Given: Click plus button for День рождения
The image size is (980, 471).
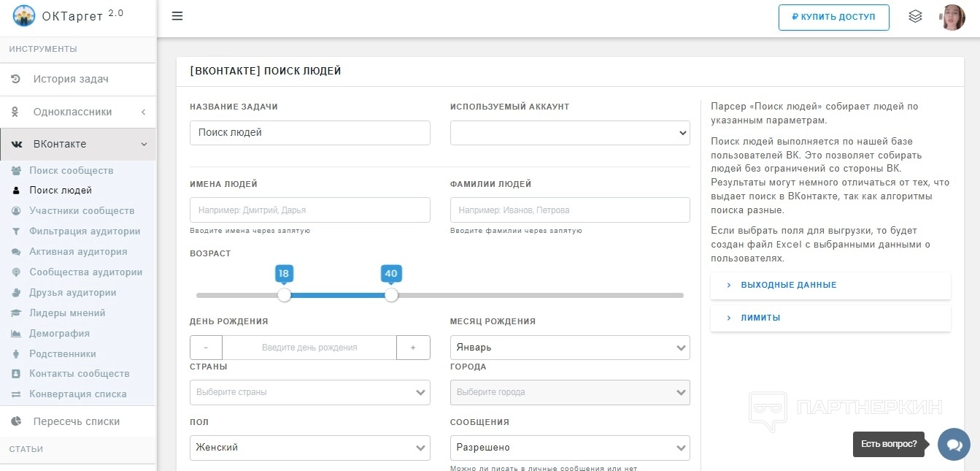Looking at the screenshot, I should (x=413, y=348).
